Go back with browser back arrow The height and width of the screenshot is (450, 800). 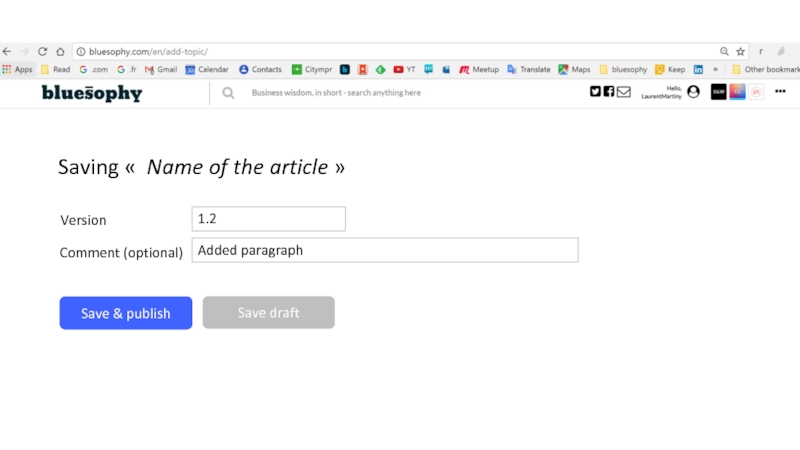7,52
